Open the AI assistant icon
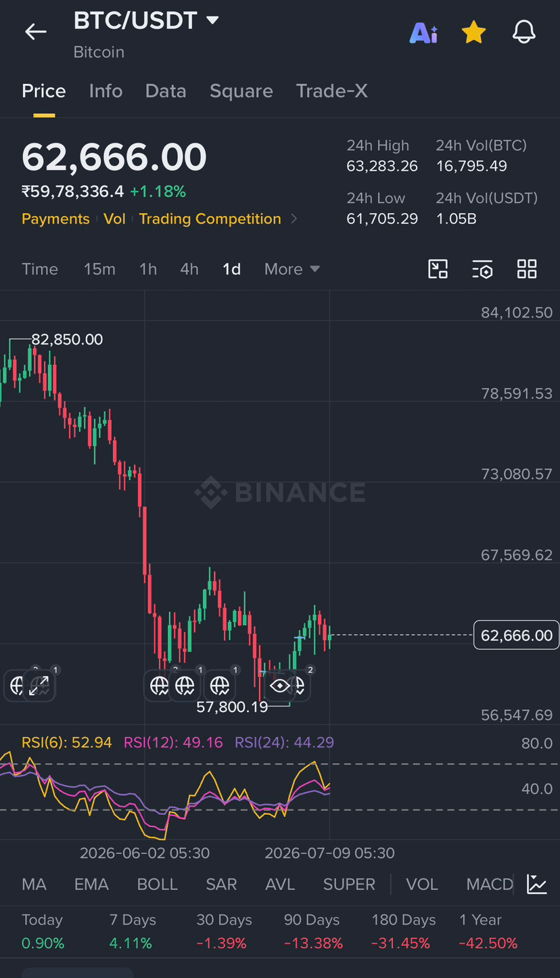The height and width of the screenshot is (978, 560). tap(424, 32)
